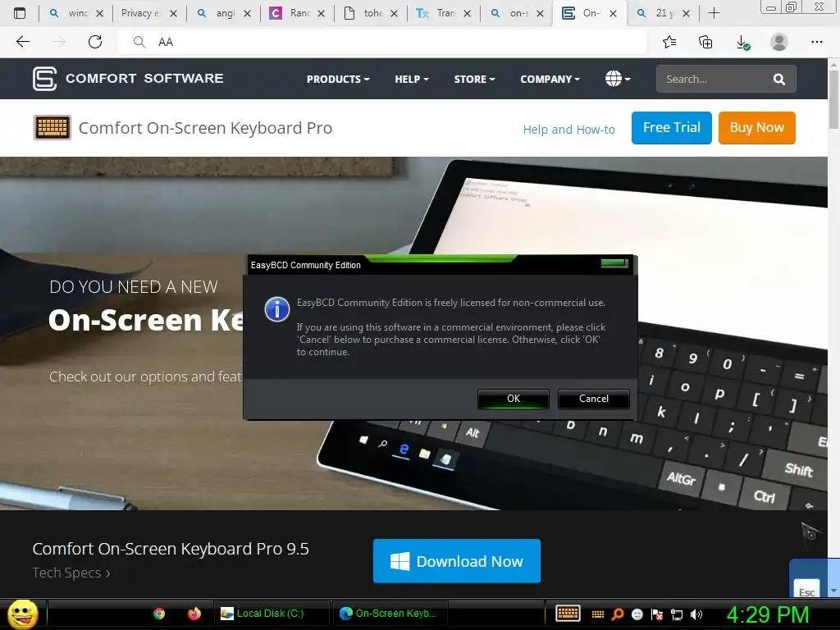The width and height of the screenshot is (840, 630).
Task: Click the page vertical scrollbar thumb
Action: pyautogui.click(x=834, y=99)
